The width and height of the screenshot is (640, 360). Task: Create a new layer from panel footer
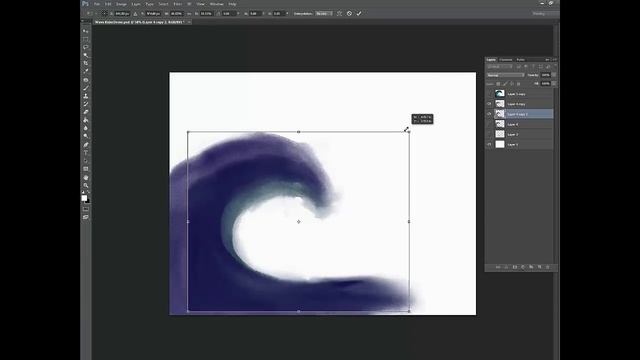(540, 267)
